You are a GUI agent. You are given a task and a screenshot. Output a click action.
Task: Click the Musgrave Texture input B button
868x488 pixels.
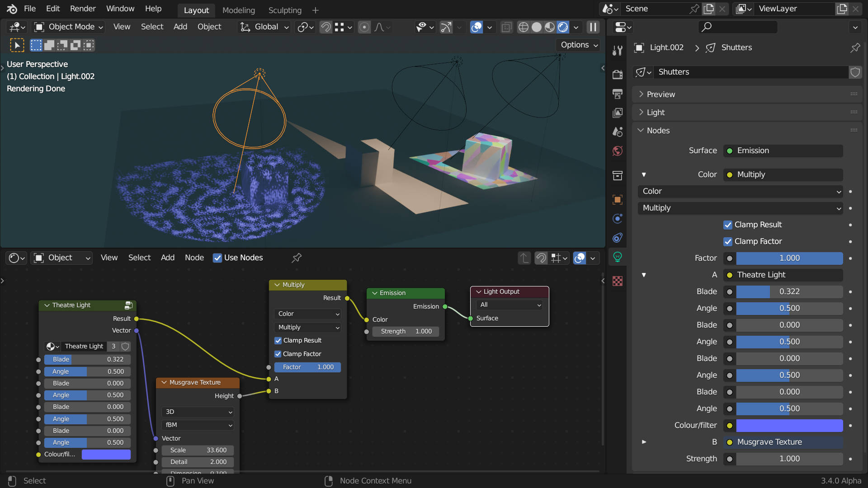point(783,442)
